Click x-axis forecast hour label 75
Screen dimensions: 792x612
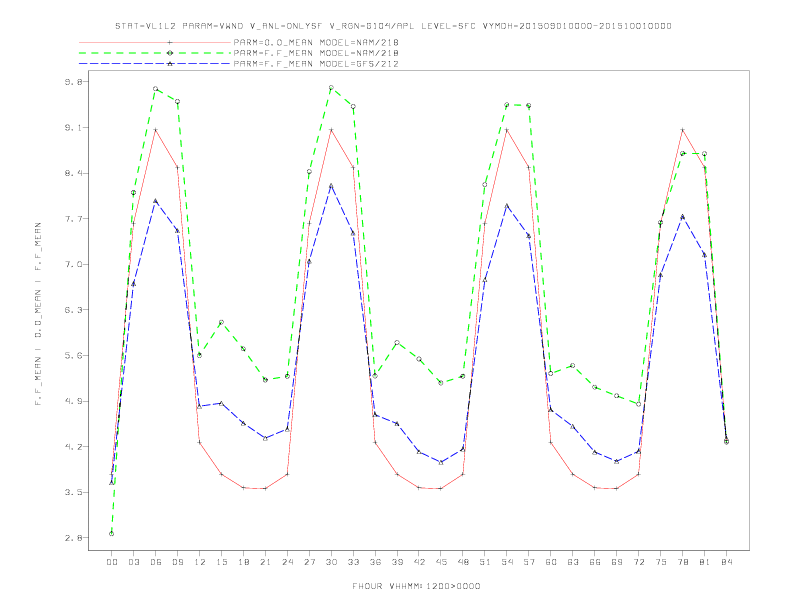click(661, 562)
